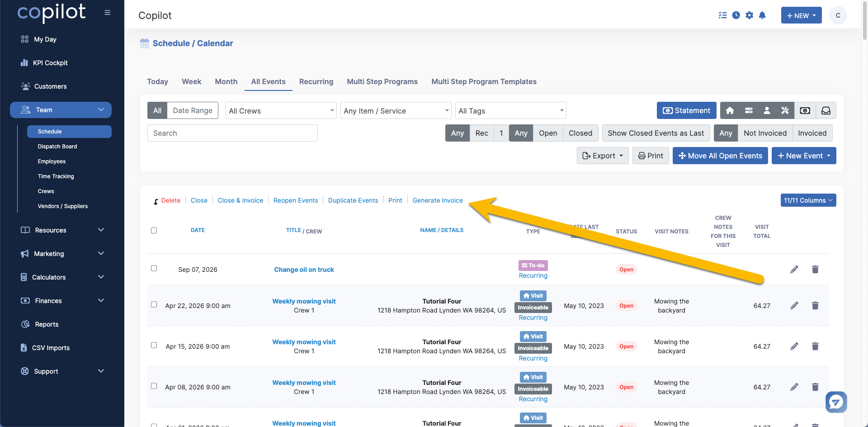Select the person icon filter button

tap(767, 110)
